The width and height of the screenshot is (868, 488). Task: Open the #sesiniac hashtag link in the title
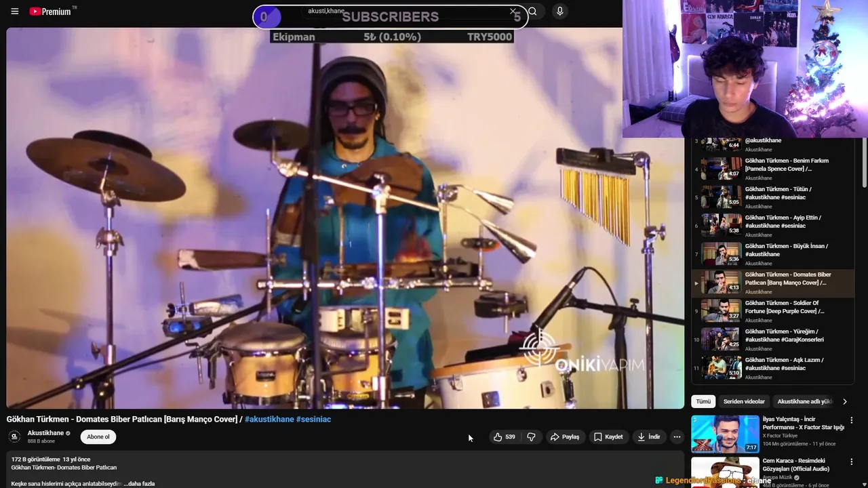313,420
